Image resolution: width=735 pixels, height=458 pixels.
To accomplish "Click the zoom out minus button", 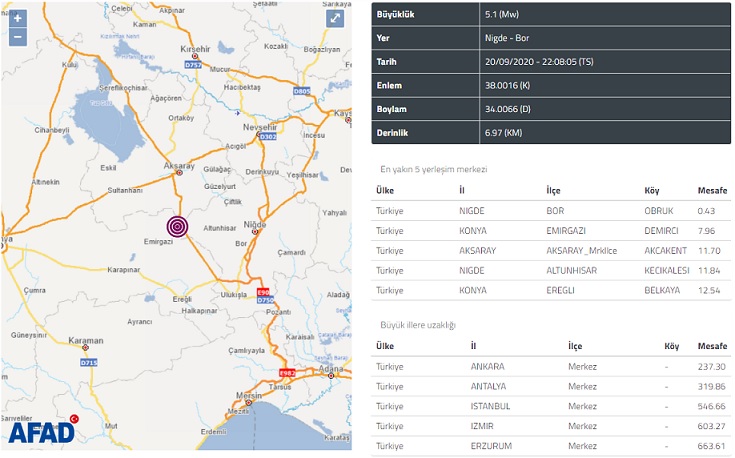I will coord(17,37).
